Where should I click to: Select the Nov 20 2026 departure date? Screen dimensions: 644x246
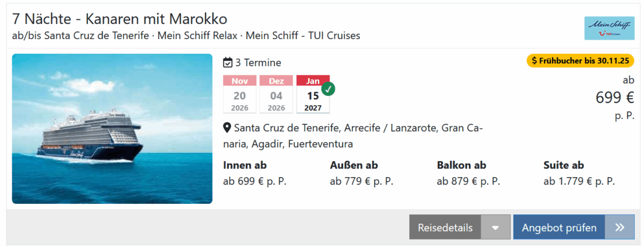[239, 95]
